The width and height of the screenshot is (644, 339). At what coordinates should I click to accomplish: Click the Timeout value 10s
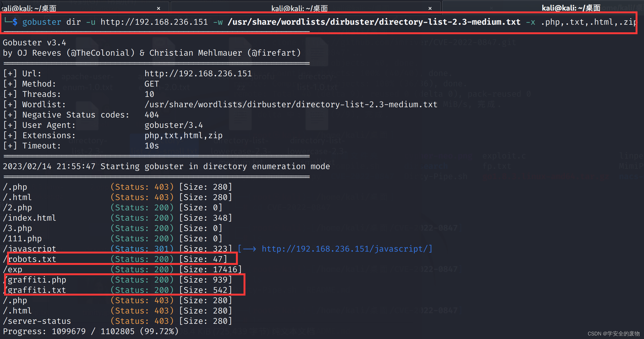[x=152, y=145]
